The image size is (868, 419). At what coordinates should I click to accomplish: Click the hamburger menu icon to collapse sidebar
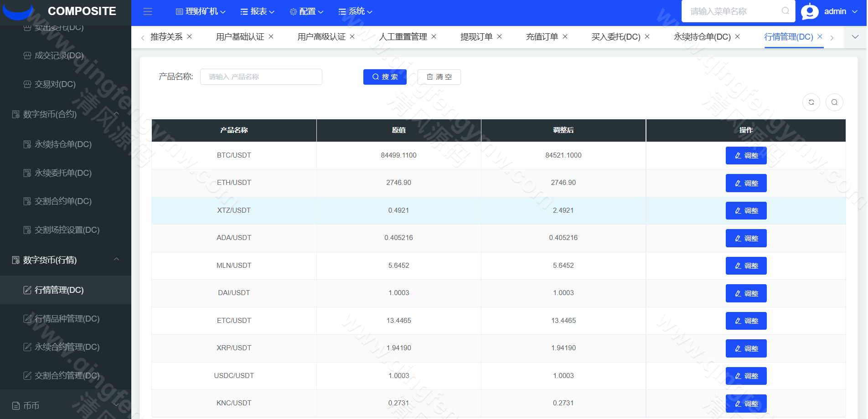(147, 11)
